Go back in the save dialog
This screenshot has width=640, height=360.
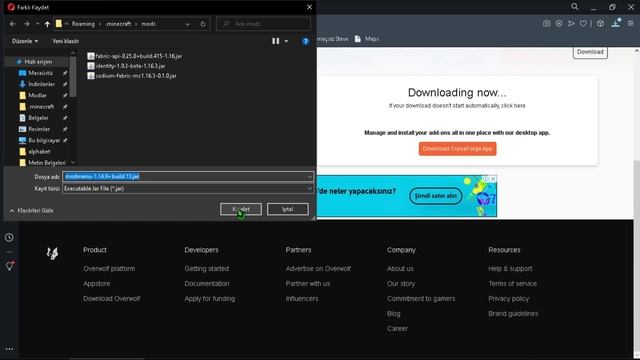pos(13,24)
